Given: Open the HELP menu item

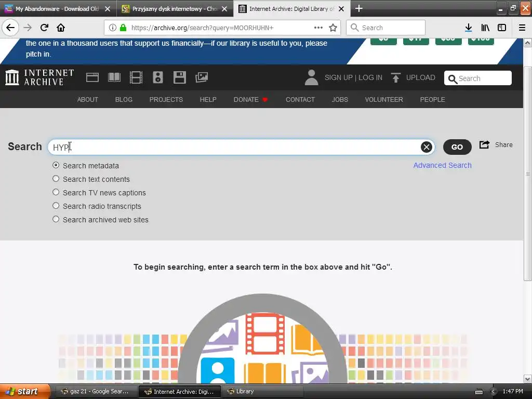Looking at the screenshot, I should [x=208, y=99].
